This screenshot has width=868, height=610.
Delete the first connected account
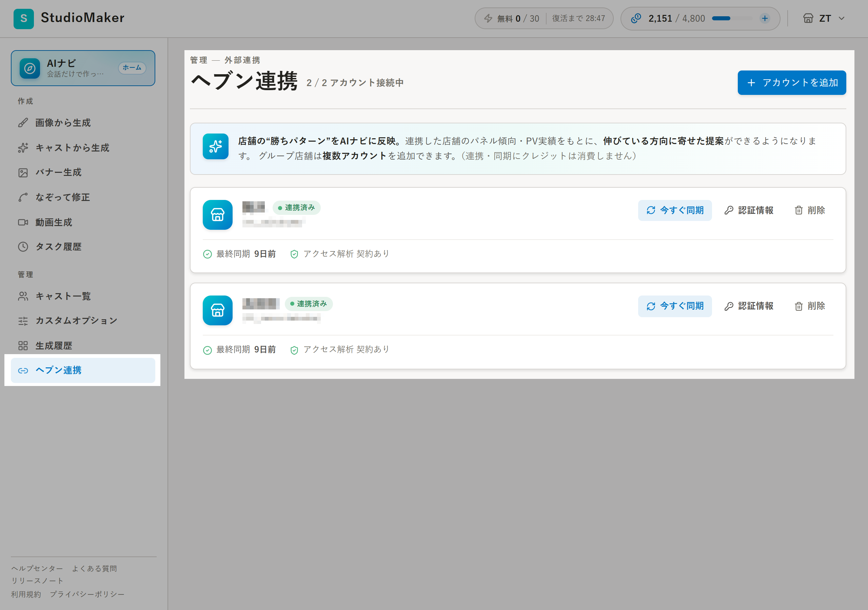point(809,210)
